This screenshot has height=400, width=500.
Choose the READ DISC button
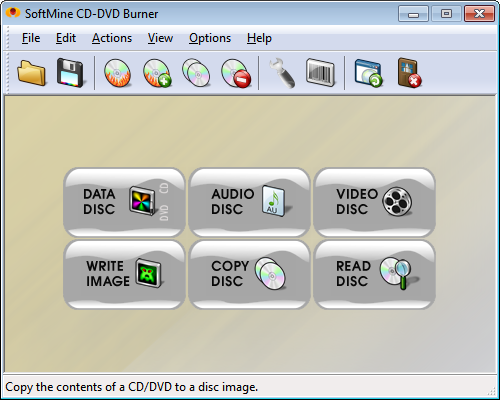pos(374,274)
